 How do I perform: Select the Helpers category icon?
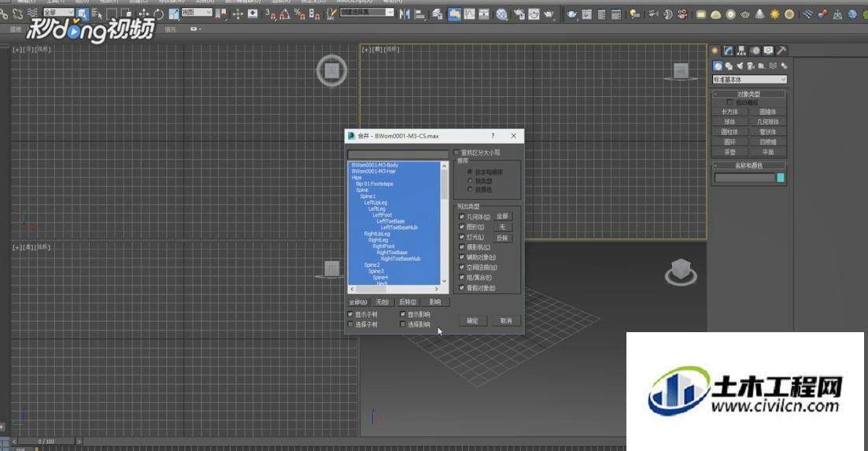(762, 66)
